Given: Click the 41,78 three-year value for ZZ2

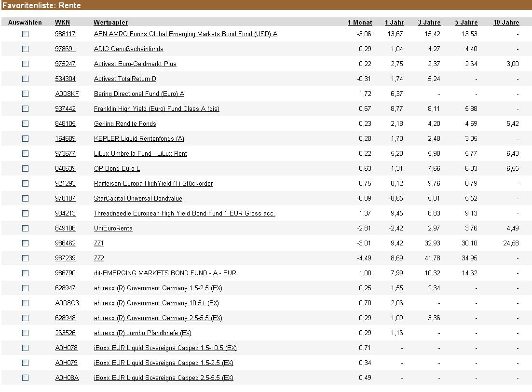Looking at the screenshot, I should [x=432, y=258].
